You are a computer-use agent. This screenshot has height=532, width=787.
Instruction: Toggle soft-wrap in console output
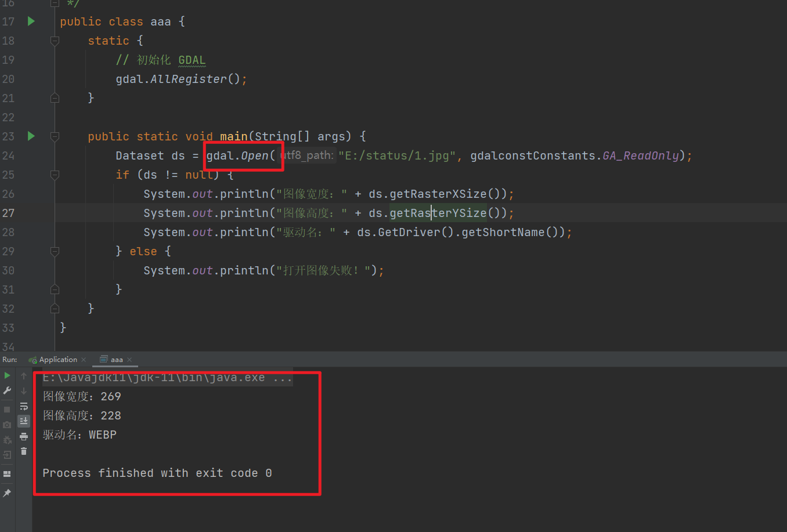pos(24,406)
